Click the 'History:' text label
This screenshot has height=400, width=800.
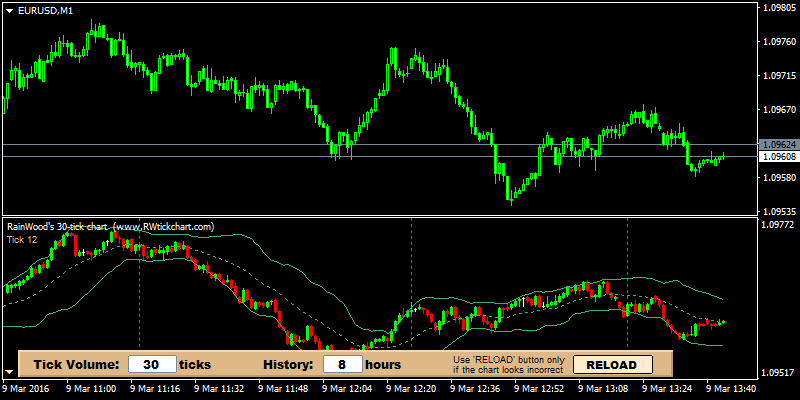288,365
